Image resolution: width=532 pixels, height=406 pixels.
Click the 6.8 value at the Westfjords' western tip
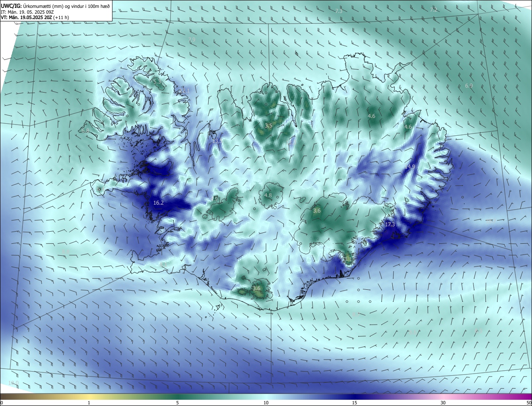tap(85, 130)
